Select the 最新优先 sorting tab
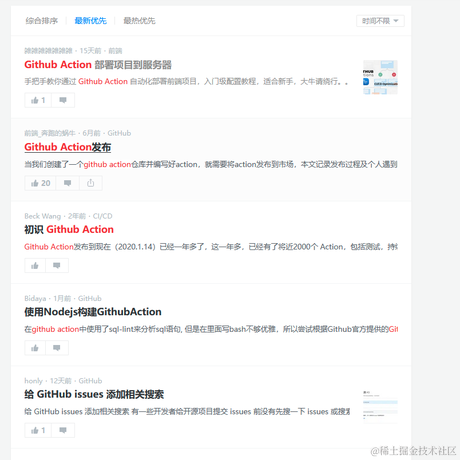 point(90,21)
